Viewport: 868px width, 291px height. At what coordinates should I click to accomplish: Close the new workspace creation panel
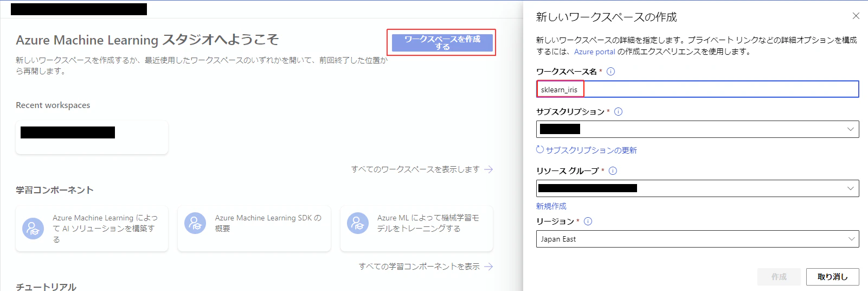point(856,16)
